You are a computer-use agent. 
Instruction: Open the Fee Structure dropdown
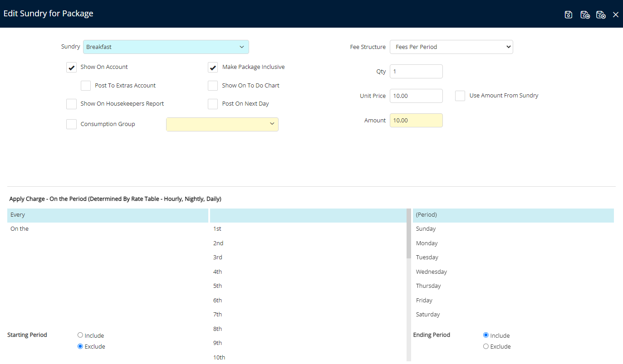point(451,47)
